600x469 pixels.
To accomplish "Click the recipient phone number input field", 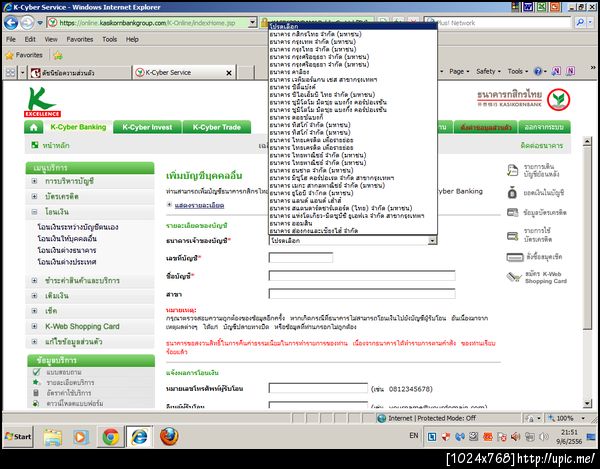I will click(318, 388).
